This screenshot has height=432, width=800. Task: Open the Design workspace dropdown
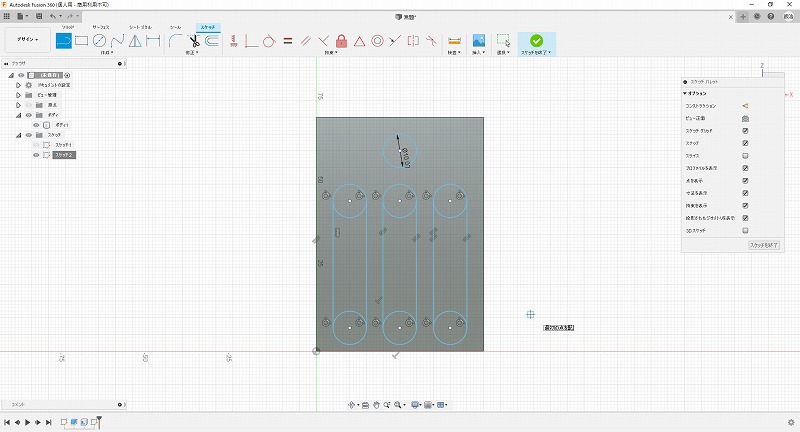(x=25, y=41)
